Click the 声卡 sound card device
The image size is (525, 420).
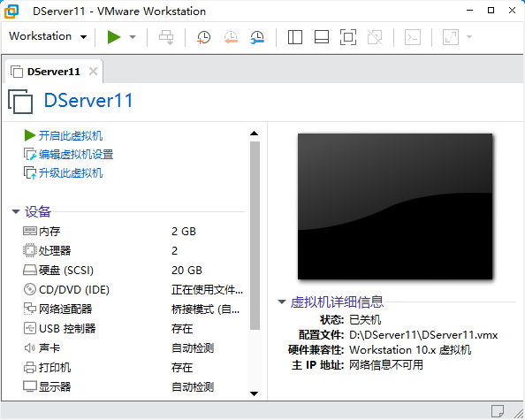click(x=133, y=347)
